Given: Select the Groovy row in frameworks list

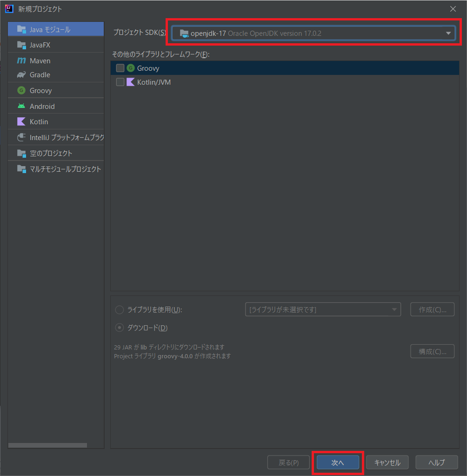Looking at the screenshot, I should point(285,68).
